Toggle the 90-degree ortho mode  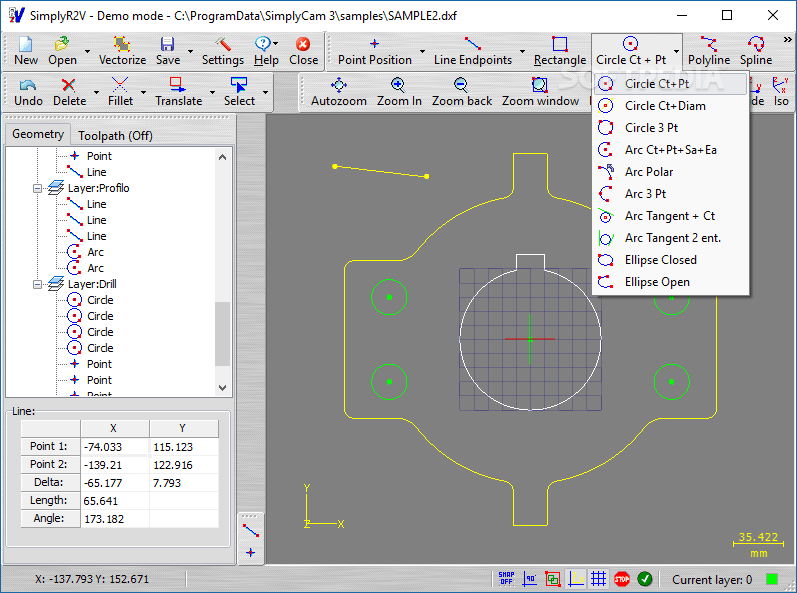click(530, 579)
